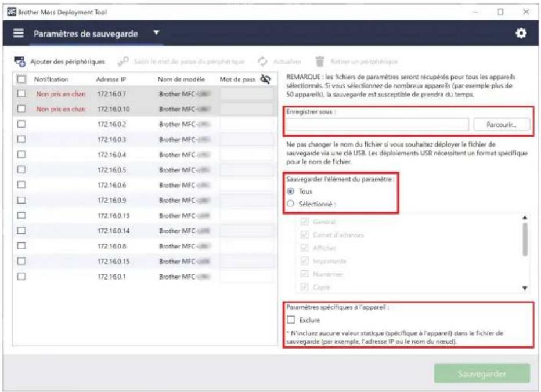
Task: Expand the Paramètres de sauvegarde dropdown arrow
Action: click(x=156, y=32)
